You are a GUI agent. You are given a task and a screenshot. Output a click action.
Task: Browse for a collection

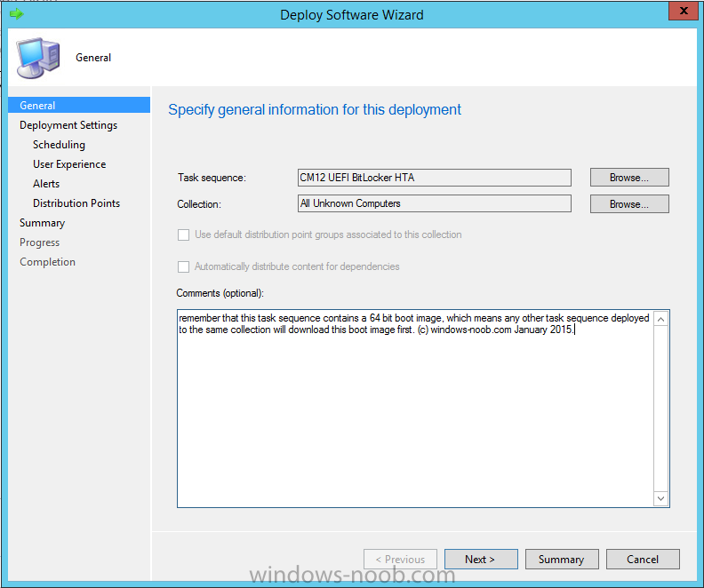tap(629, 204)
